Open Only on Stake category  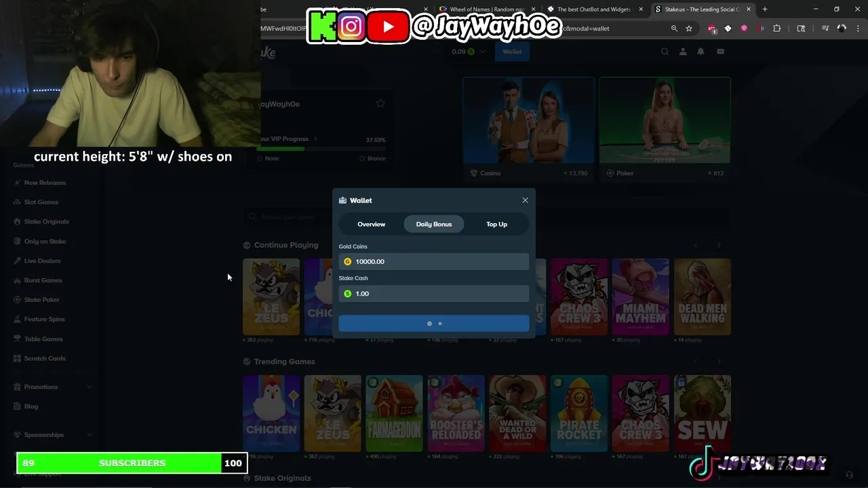(45, 241)
